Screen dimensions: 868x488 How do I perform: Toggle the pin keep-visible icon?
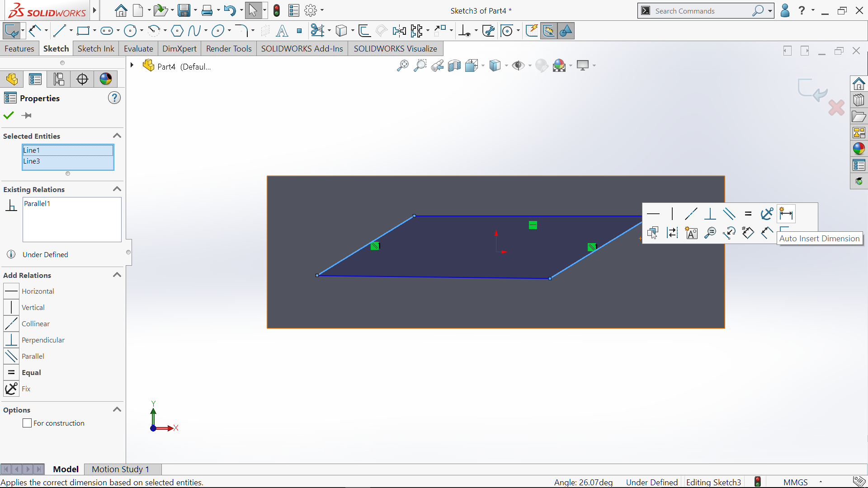point(27,115)
